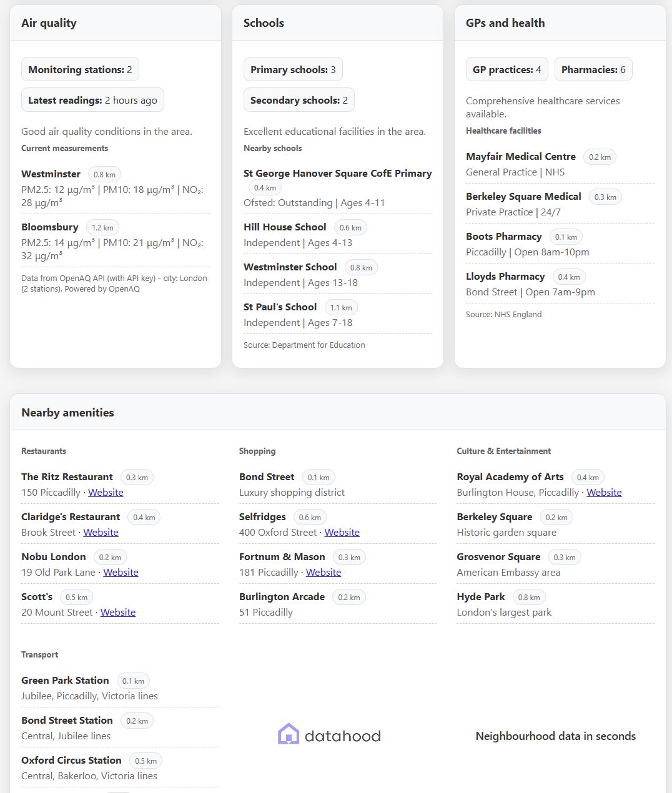Open the Selfridges Website link
Image resolution: width=672 pixels, height=793 pixels.
tap(342, 533)
